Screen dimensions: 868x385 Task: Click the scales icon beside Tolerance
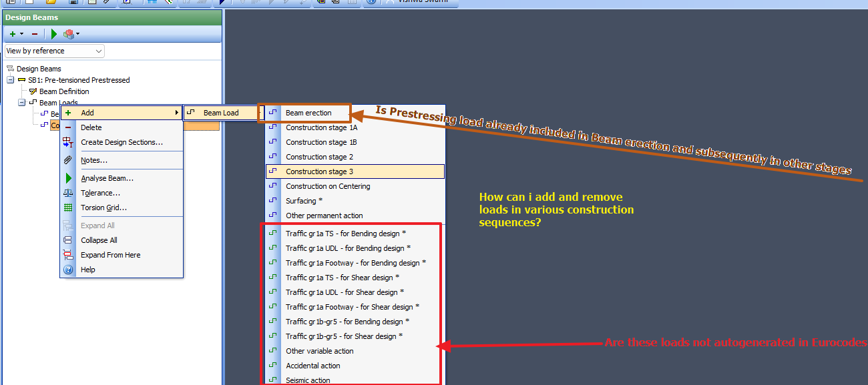click(67, 192)
